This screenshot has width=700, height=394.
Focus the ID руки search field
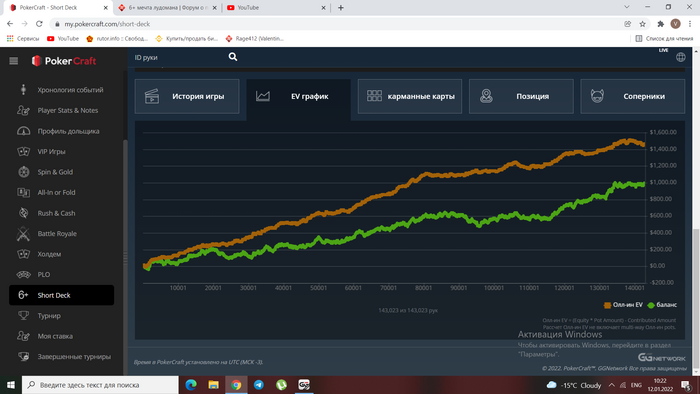pos(179,57)
